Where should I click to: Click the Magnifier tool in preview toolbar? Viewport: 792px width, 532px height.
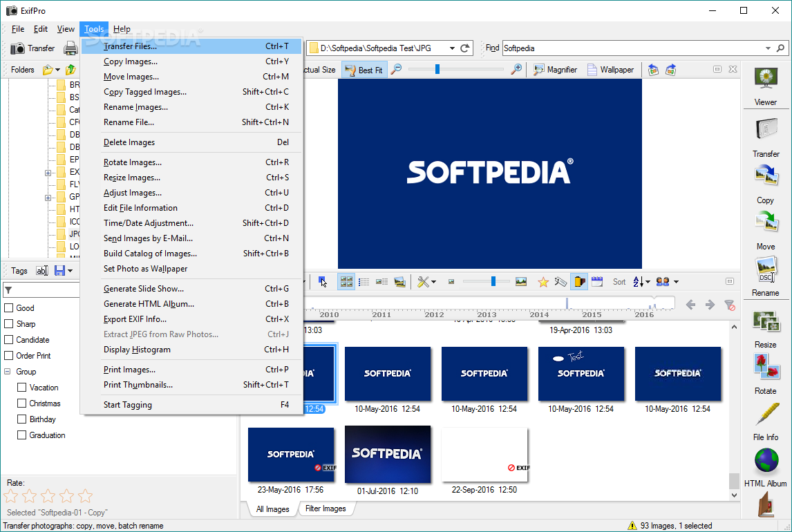555,70
